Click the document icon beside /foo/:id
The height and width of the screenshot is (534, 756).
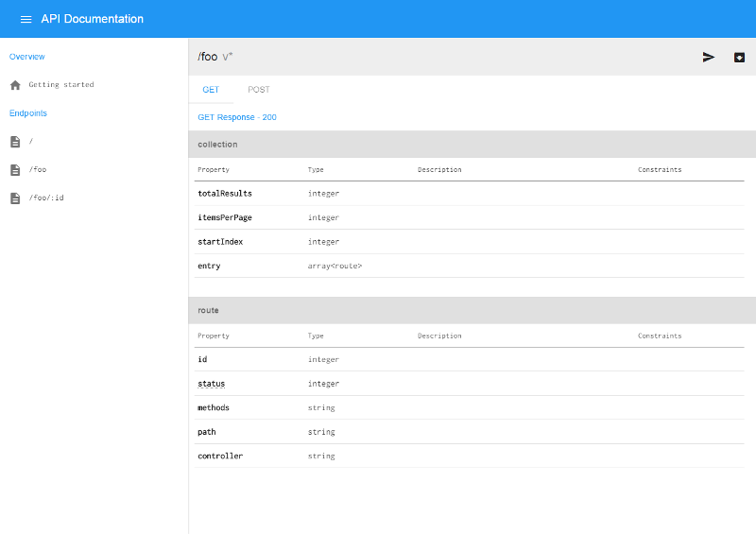click(15, 198)
